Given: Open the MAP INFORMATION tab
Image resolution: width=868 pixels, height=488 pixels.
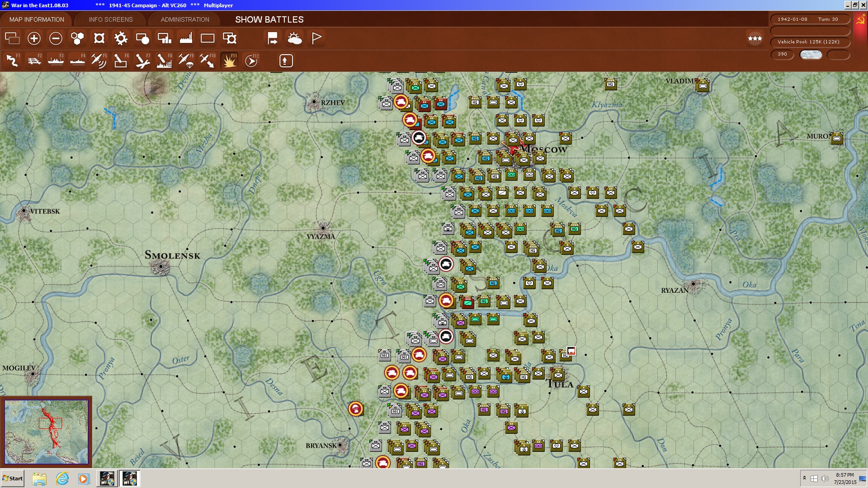Looking at the screenshot, I should point(37,19).
